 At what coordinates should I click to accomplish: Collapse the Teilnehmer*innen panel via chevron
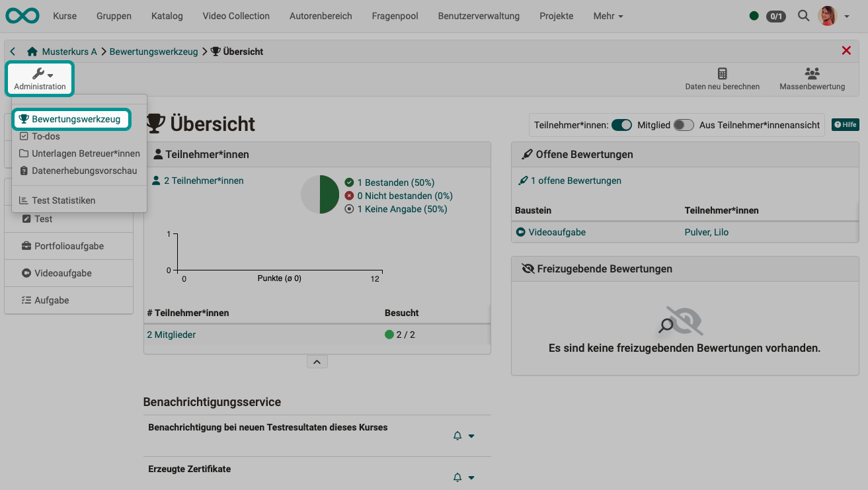[x=317, y=361]
